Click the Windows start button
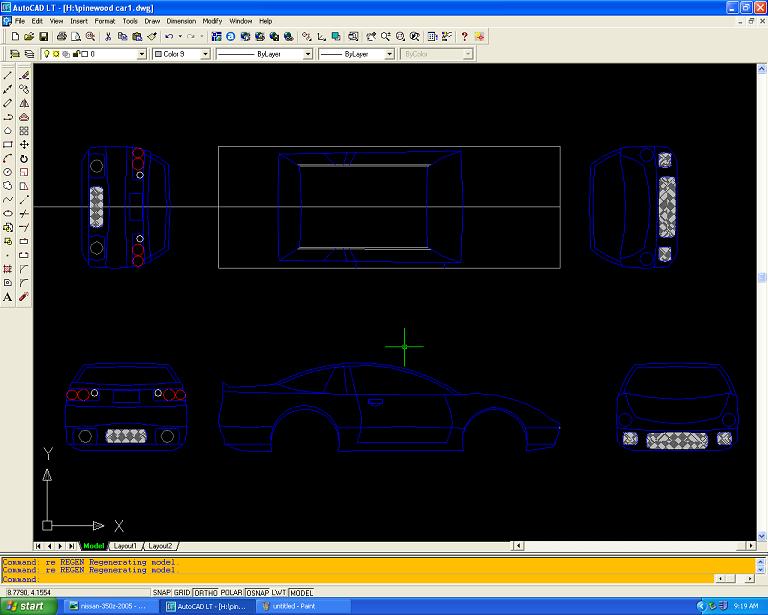This screenshot has height=615, width=768. pyautogui.click(x=28, y=606)
